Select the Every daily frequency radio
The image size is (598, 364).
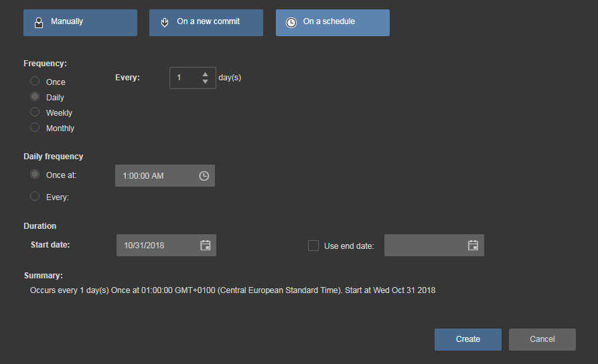(35, 196)
